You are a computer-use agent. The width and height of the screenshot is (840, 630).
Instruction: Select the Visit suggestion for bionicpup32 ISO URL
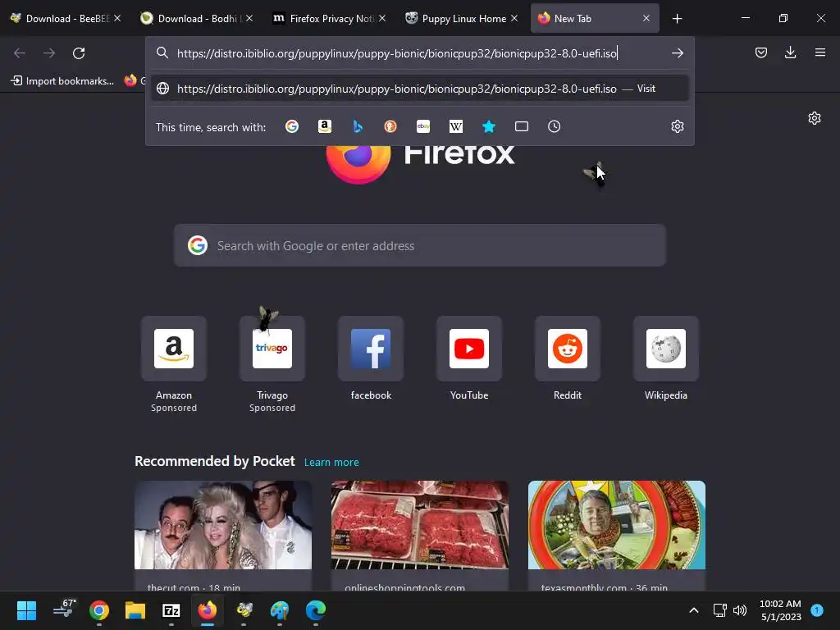pyautogui.click(x=420, y=89)
